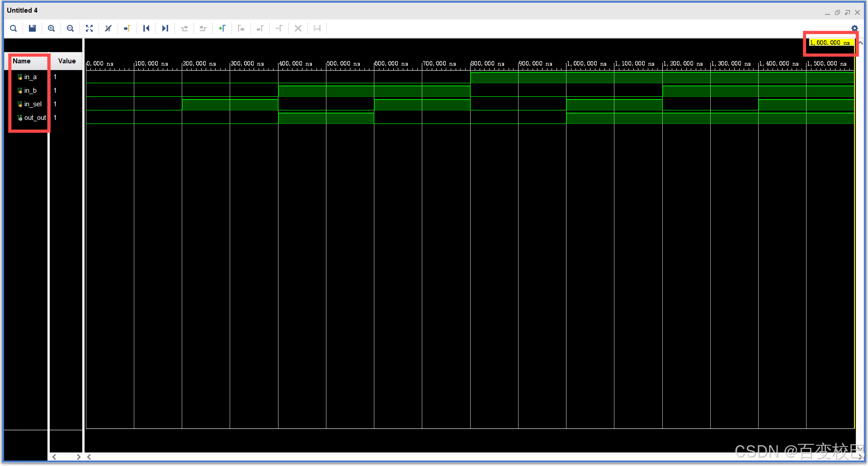Image resolution: width=868 pixels, height=466 pixels.
Task: Click the value 1 of in_sel
Action: click(x=55, y=104)
